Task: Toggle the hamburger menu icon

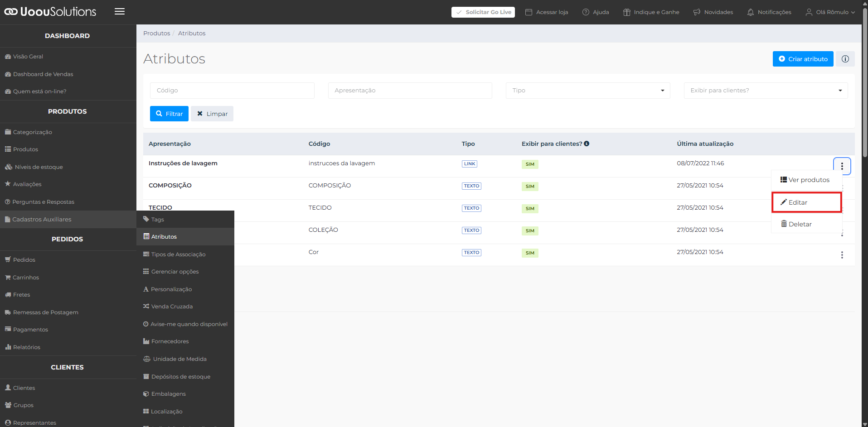Action: tap(120, 12)
